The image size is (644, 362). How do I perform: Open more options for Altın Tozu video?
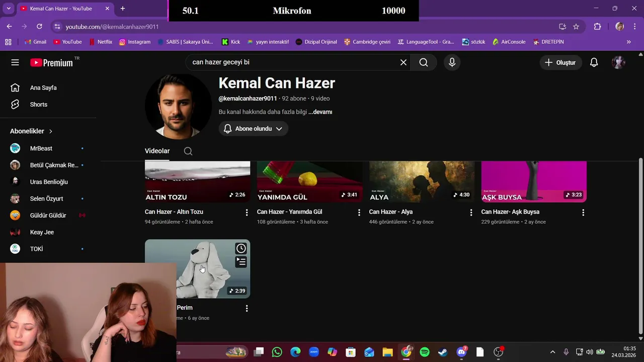tap(247, 213)
